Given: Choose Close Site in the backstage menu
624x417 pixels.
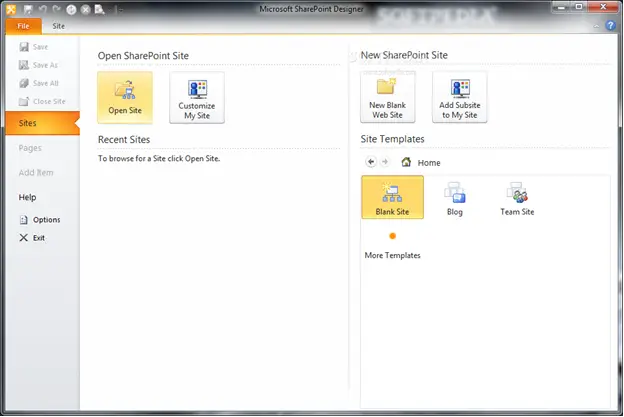Looking at the screenshot, I should (49, 101).
